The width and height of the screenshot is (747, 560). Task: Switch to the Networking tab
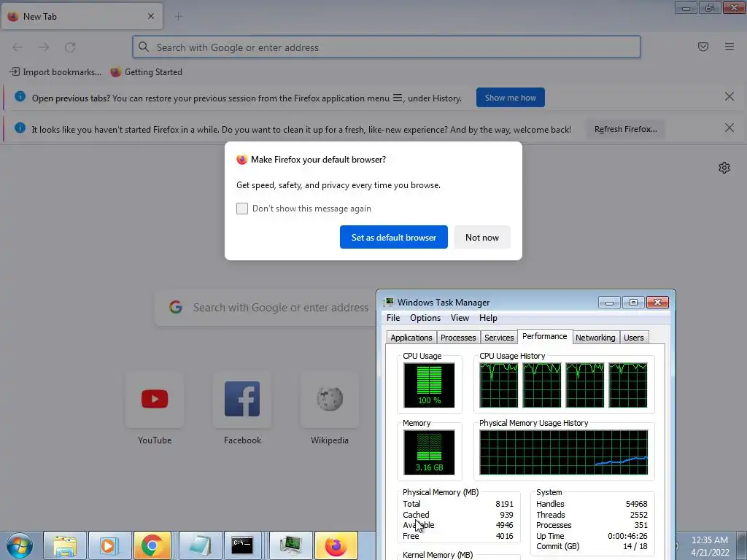[x=595, y=338]
